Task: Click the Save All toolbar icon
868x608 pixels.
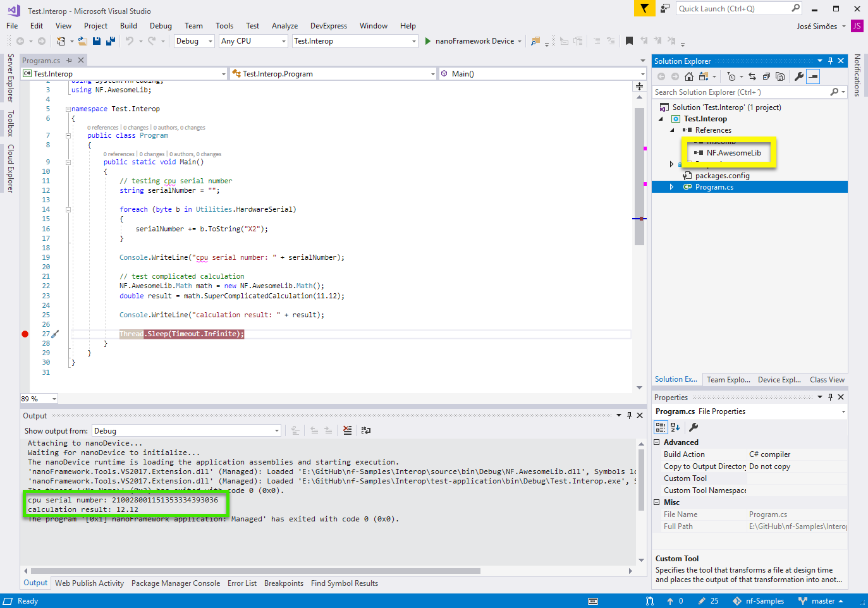Action: pos(111,41)
